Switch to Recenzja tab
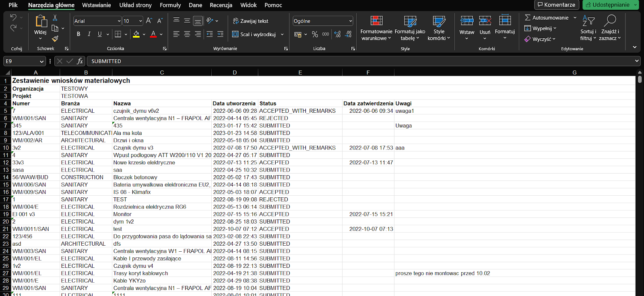Screen dimensions: 644x296 [221, 5]
